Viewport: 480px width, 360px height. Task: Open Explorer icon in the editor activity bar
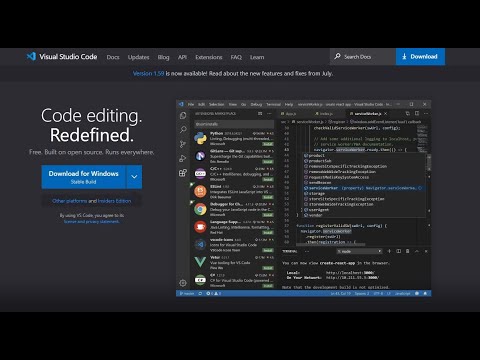(x=183, y=115)
